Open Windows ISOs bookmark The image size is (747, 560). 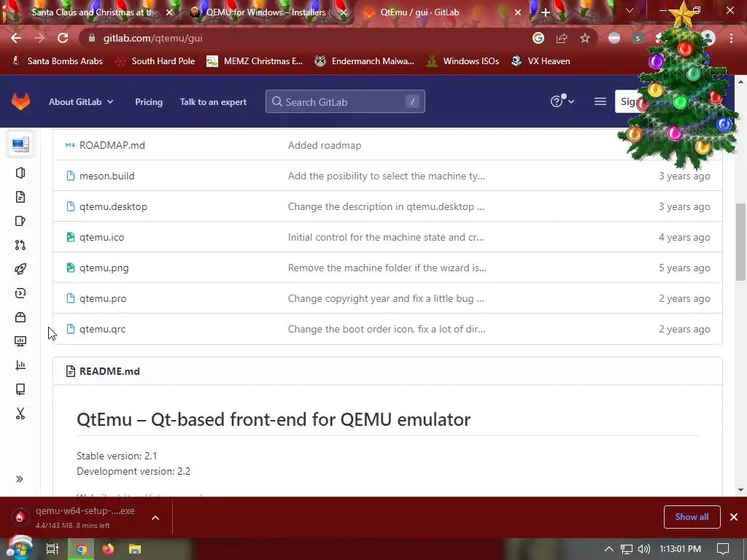tap(462, 61)
